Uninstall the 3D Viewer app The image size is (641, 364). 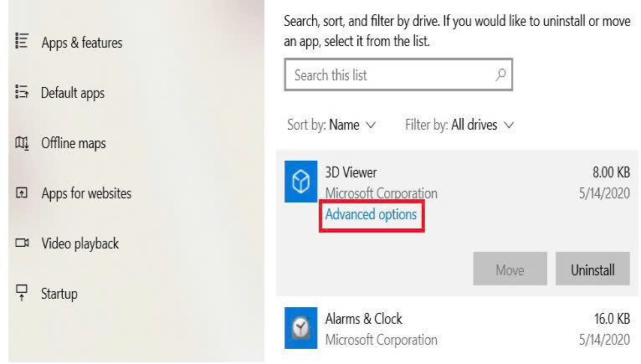[592, 269]
